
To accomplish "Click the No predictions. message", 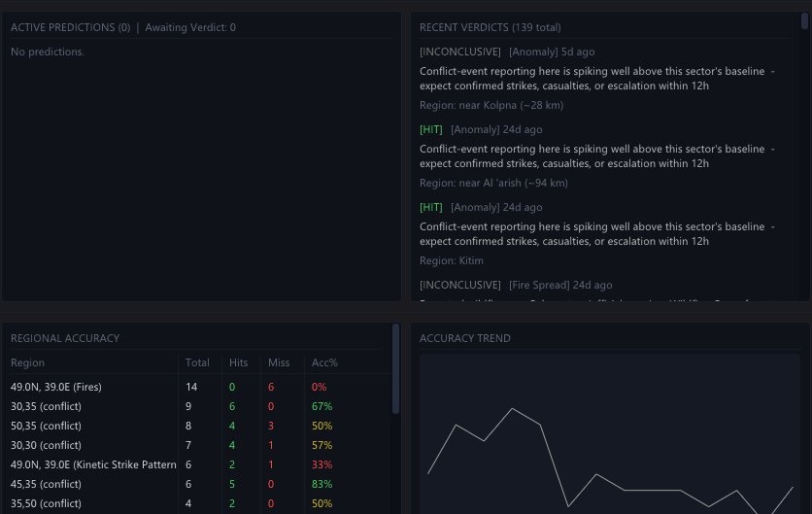I will pos(48,51).
